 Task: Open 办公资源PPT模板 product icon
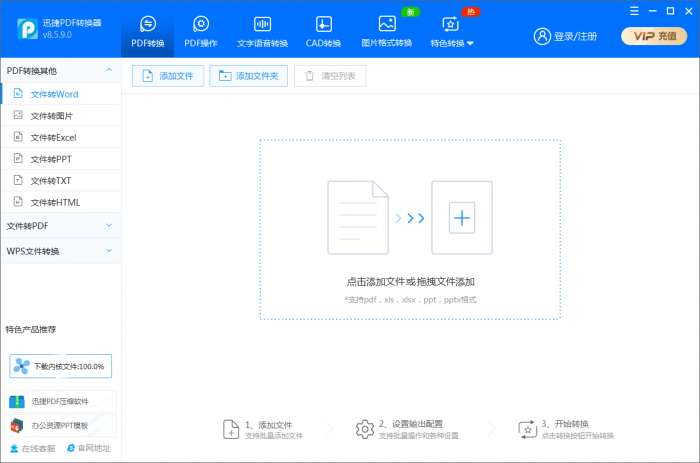17,425
